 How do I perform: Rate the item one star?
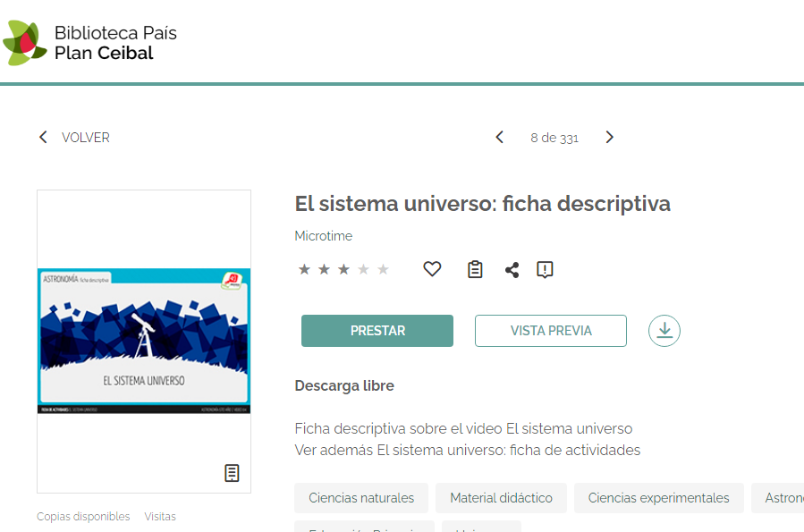(304, 269)
